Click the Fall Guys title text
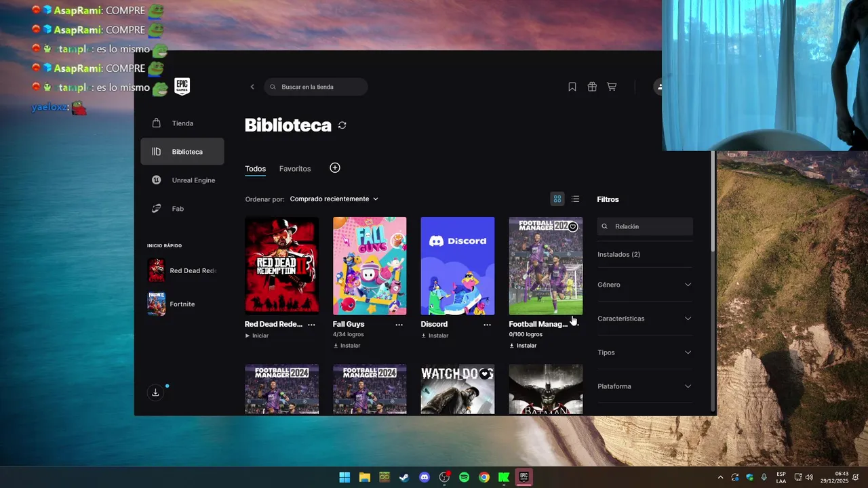The image size is (868, 488). click(349, 324)
